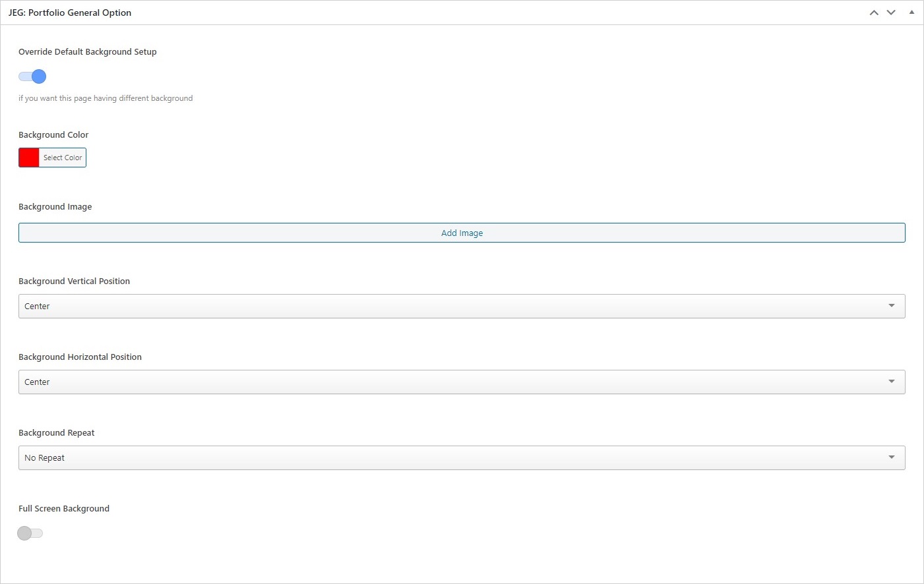
Task: Click the Background Color label
Action: click(53, 135)
